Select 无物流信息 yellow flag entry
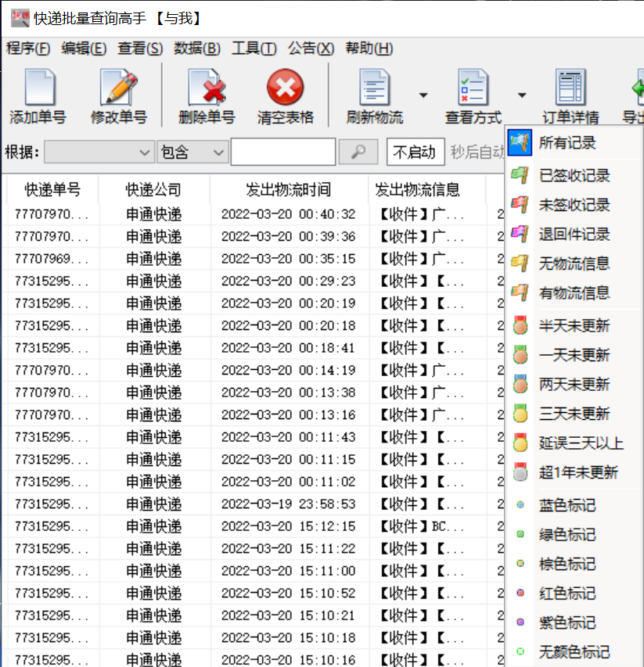Viewport: 644px width, 667px height. coord(574,264)
